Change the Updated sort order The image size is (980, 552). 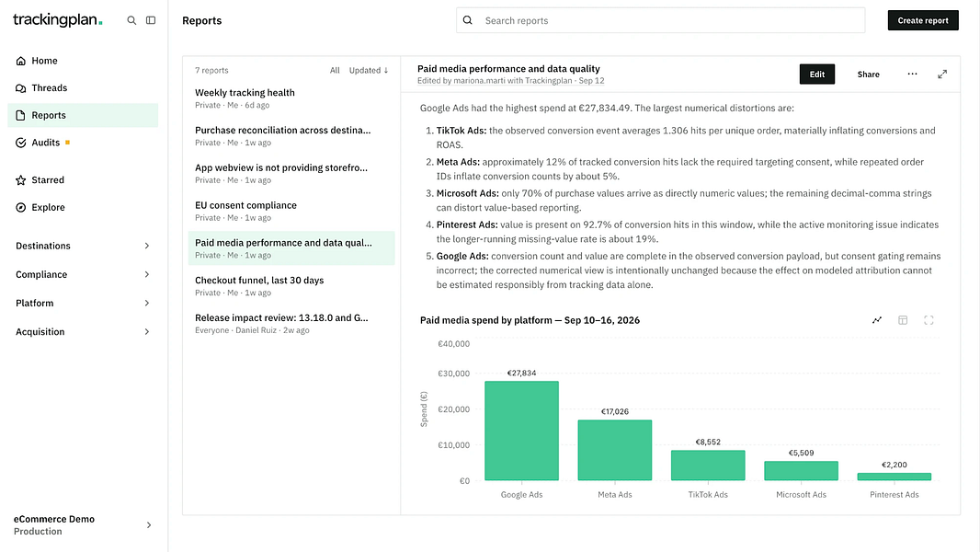click(369, 71)
